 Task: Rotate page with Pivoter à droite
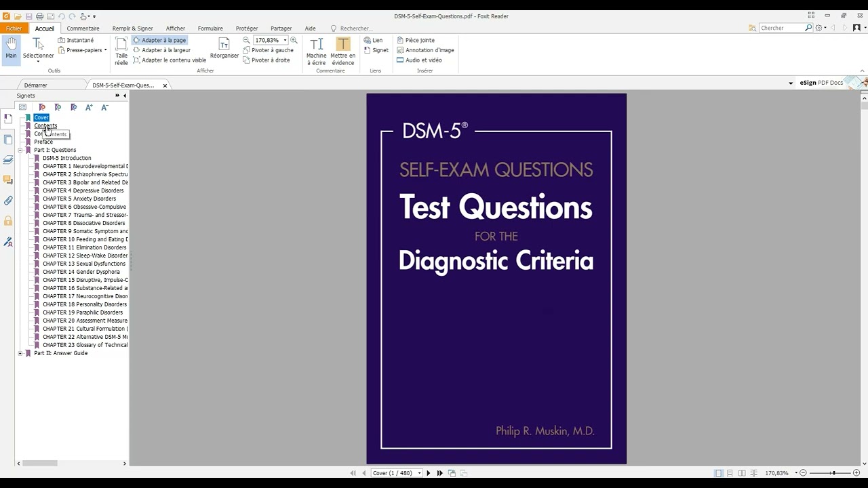point(267,60)
